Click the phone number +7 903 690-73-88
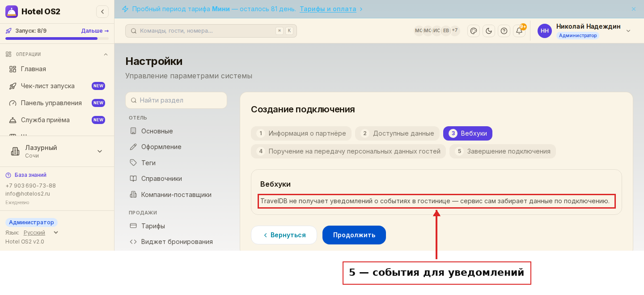 coord(30,186)
